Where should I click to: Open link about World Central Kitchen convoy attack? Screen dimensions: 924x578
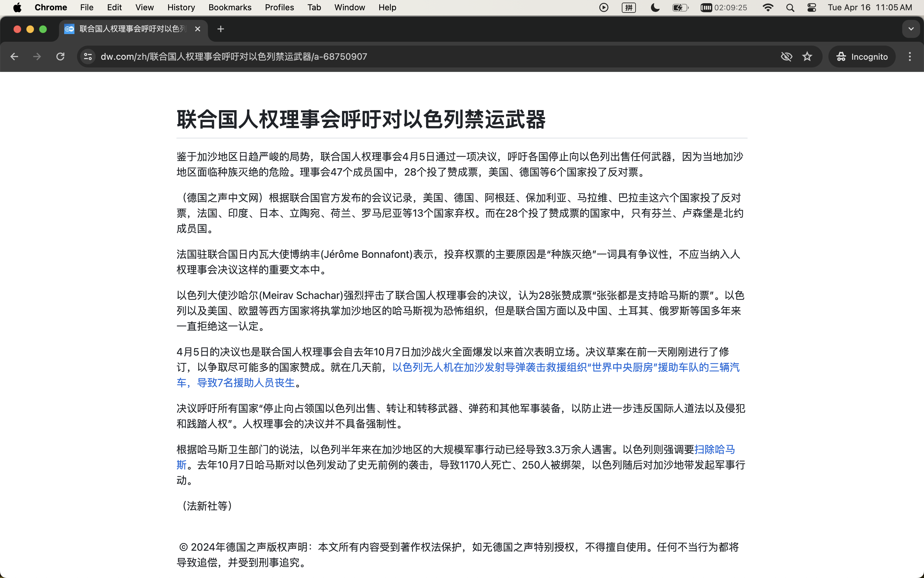(x=458, y=375)
